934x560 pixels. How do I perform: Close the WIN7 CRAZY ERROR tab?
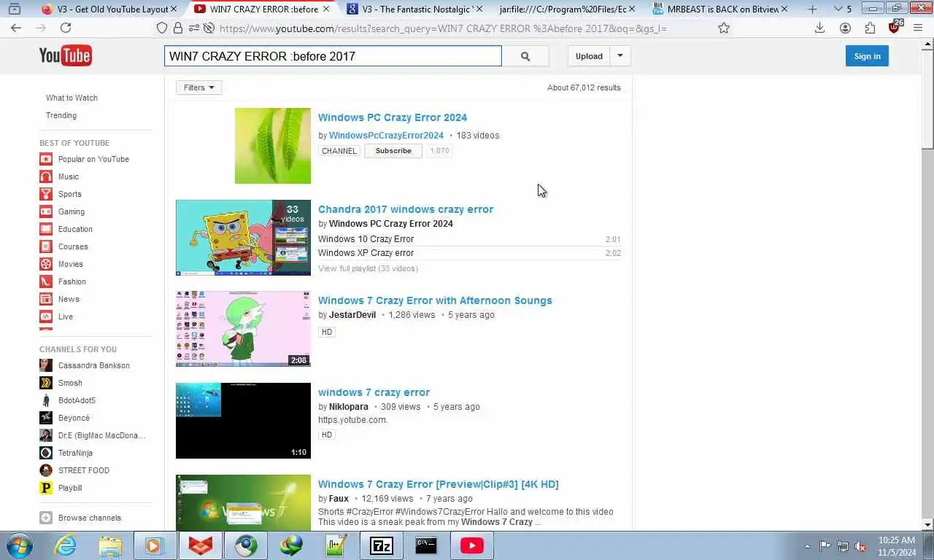click(x=326, y=9)
